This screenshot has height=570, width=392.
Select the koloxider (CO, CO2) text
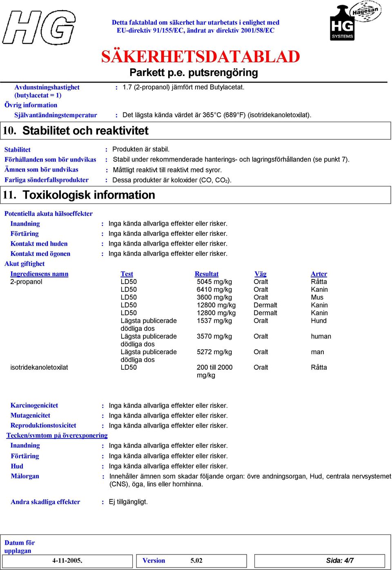tap(172, 180)
